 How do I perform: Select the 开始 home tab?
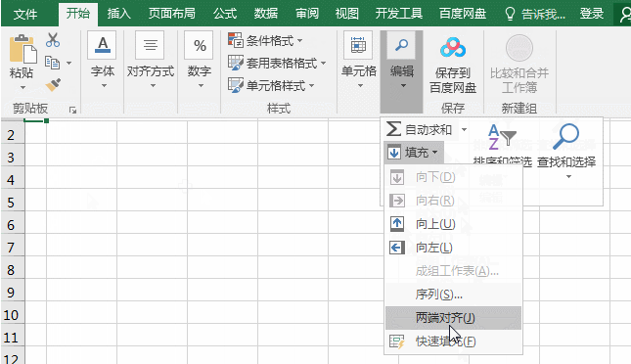point(77,14)
